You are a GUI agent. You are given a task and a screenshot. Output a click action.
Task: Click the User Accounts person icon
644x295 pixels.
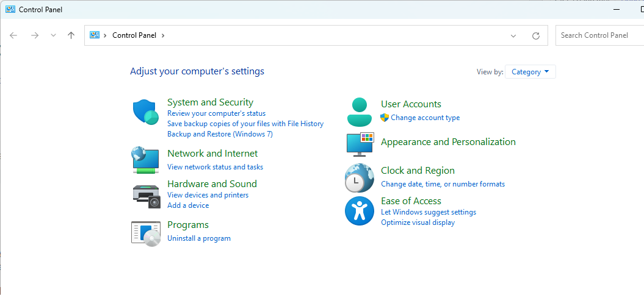[360, 112]
